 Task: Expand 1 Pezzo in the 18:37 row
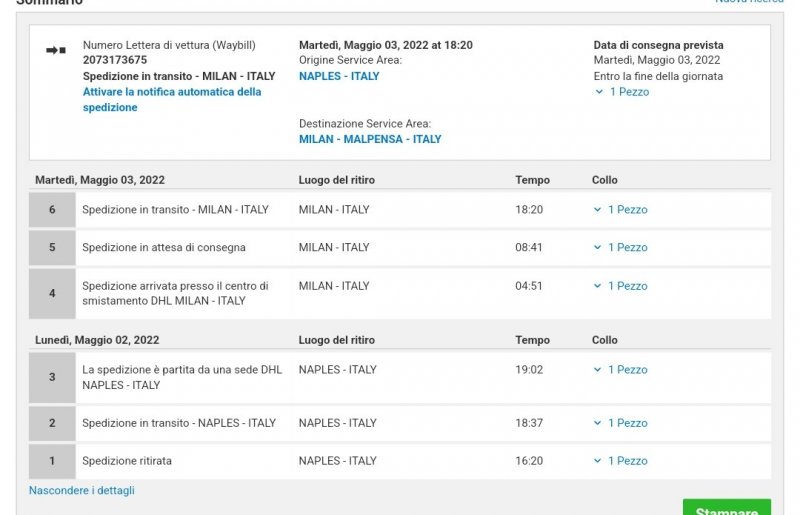[x=620, y=423]
